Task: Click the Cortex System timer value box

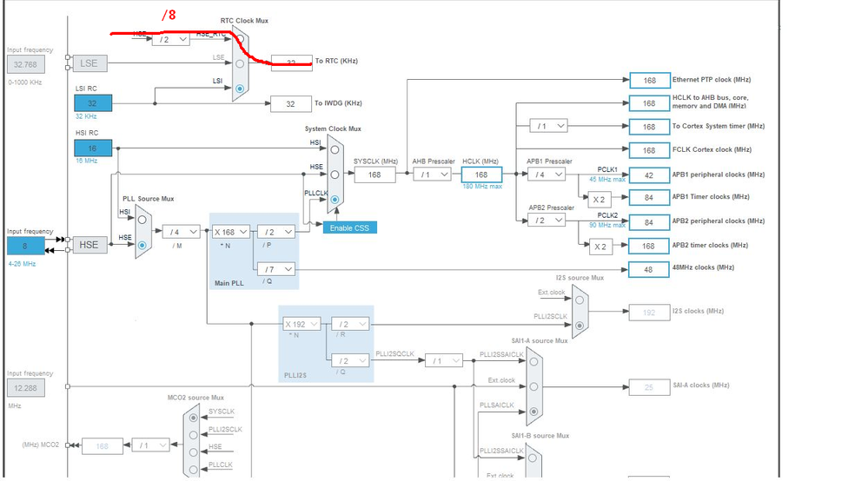Action: coord(649,127)
